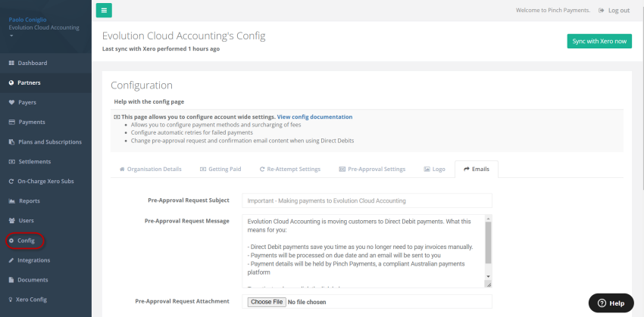Image resolution: width=644 pixels, height=317 pixels.
Task: Open the Reports section
Action: (45, 201)
